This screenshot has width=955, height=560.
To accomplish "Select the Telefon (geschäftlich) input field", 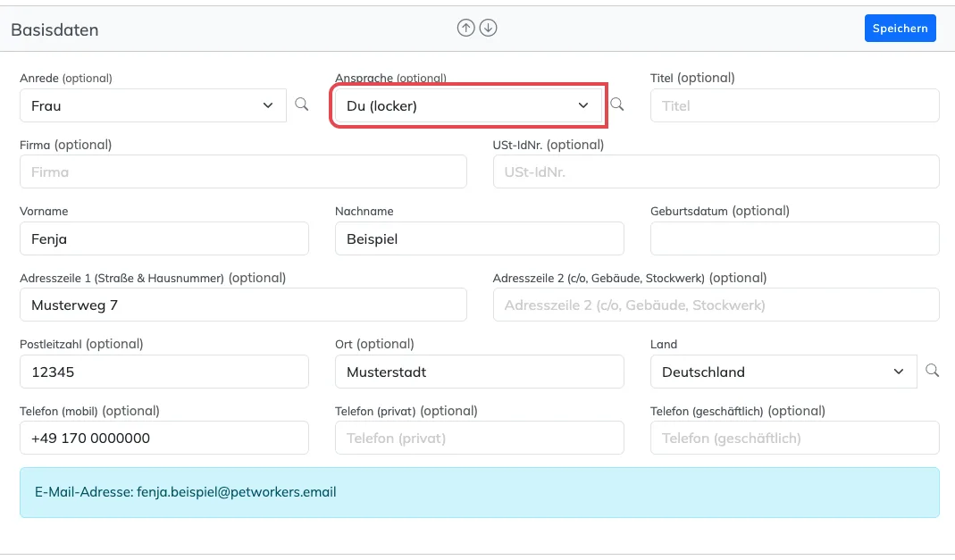I will tap(794, 438).
